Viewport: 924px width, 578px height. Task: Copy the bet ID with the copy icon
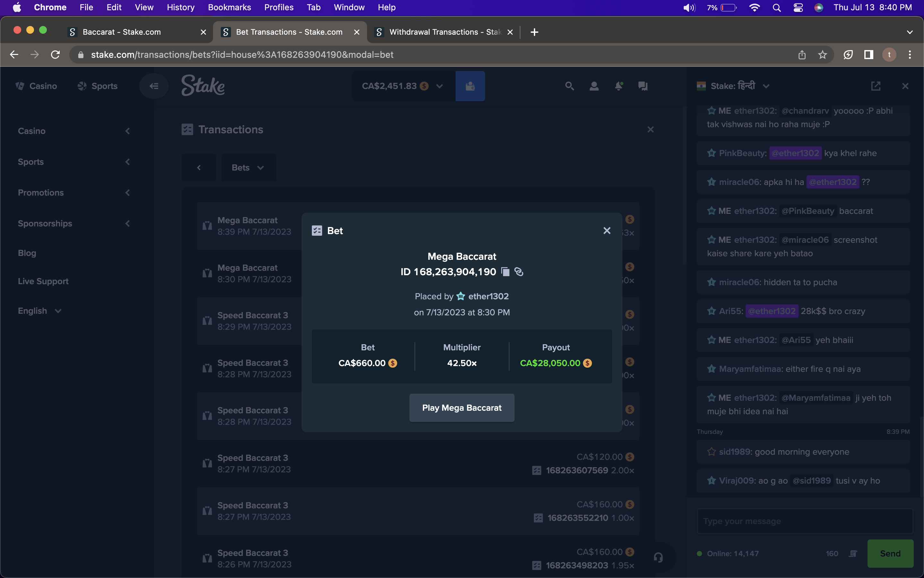click(505, 272)
